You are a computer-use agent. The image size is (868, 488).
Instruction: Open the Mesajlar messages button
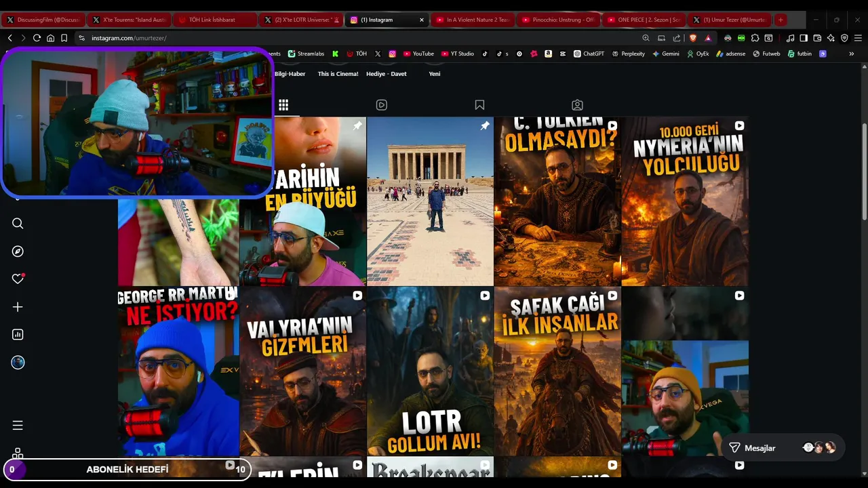783,448
